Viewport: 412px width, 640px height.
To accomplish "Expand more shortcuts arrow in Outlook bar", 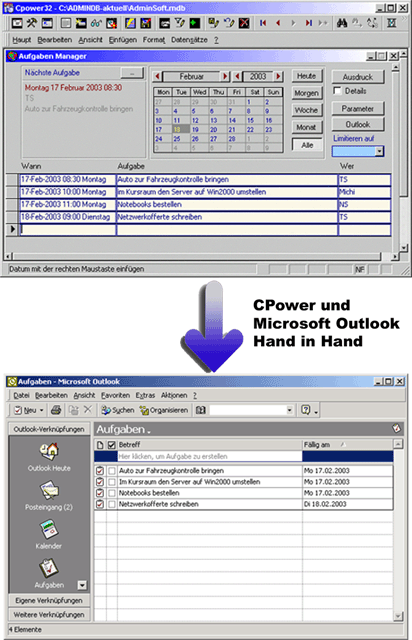I will [x=82, y=585].
